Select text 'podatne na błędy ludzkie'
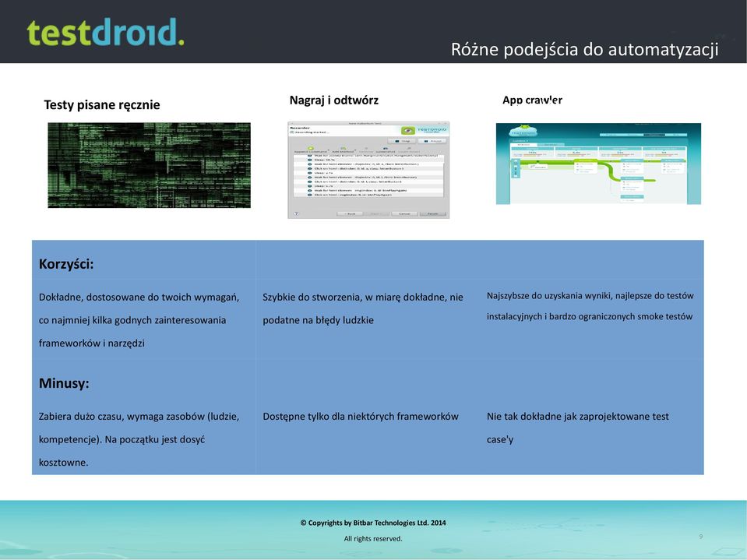Viewport: 747px width, 560px height. click(319, 320)
